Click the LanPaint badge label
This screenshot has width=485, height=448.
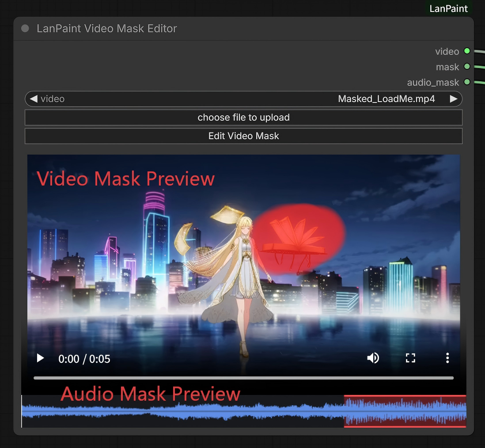click(x=448, y=9)
